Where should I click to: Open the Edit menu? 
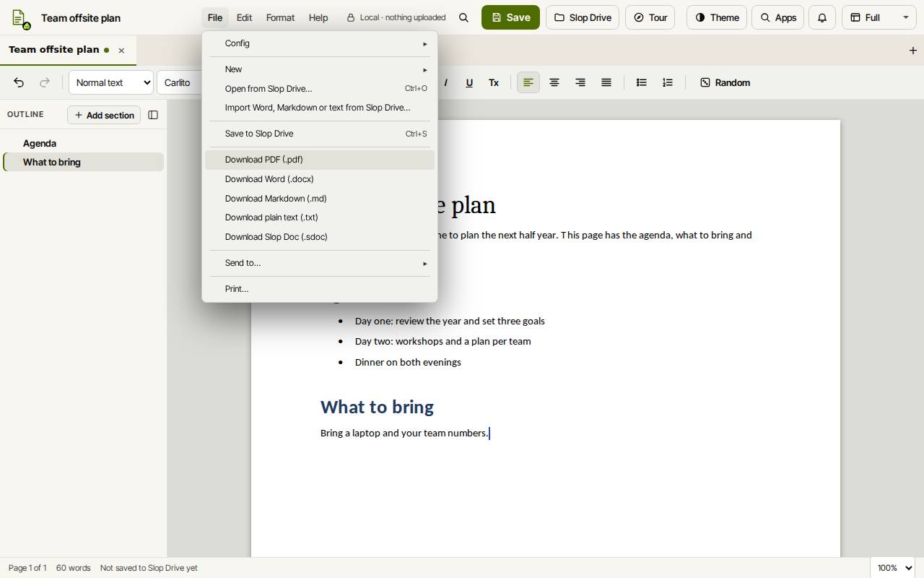coord(244,17)
